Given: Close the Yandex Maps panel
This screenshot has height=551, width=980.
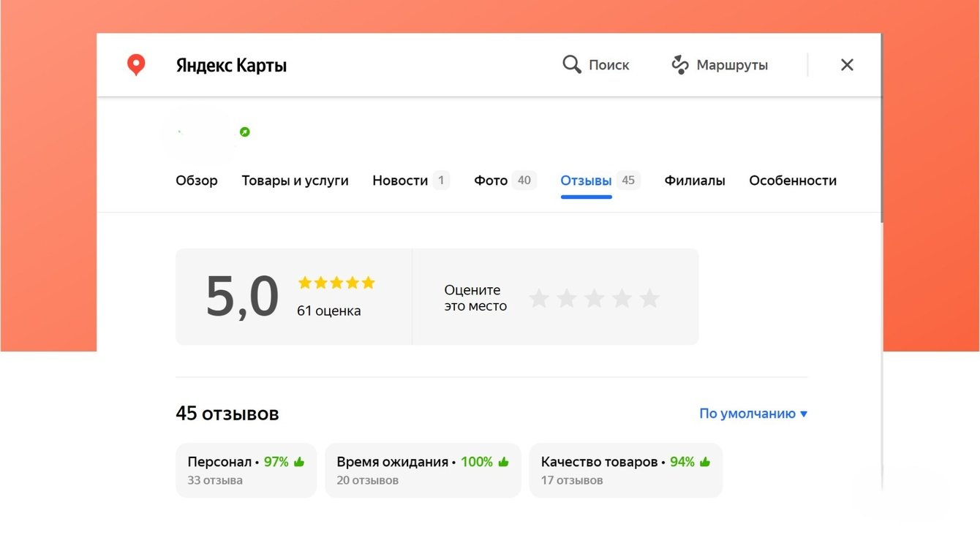Looking at the screenshot, I should click(847, 65).
